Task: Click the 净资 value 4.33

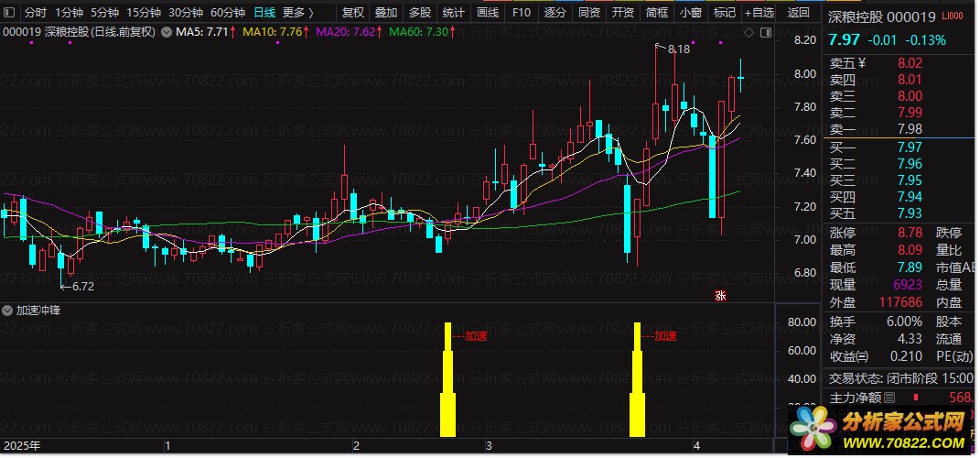Action: coord(910,339)
